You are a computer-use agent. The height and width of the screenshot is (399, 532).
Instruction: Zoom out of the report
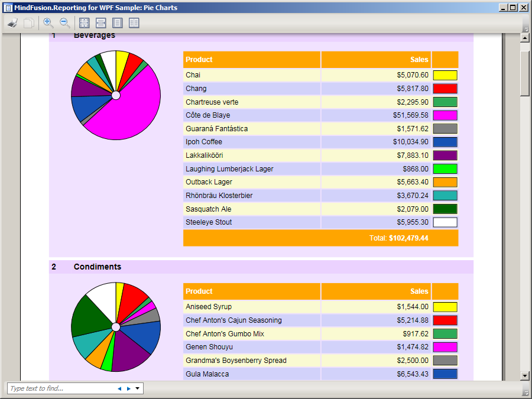65,23
